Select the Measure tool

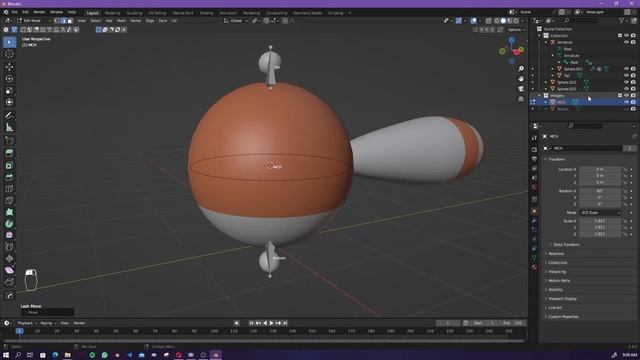pos(9,127)
